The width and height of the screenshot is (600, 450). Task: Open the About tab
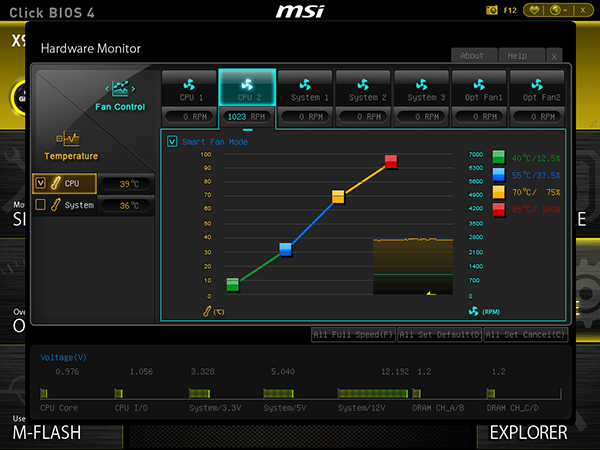click(474, 55)
